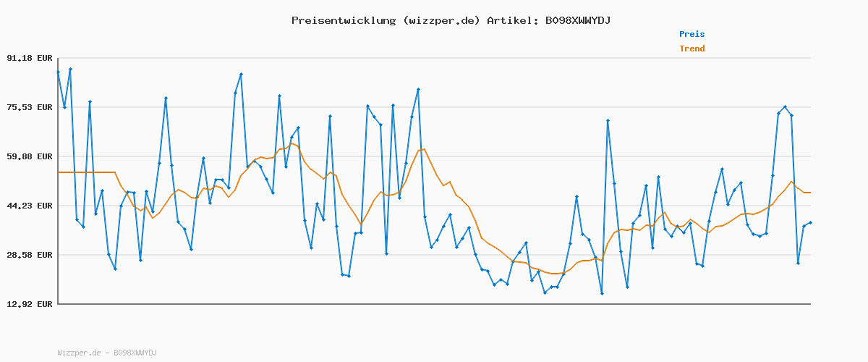Click the second blue price data point from left

pyautogui.click(x=64, y=107)
